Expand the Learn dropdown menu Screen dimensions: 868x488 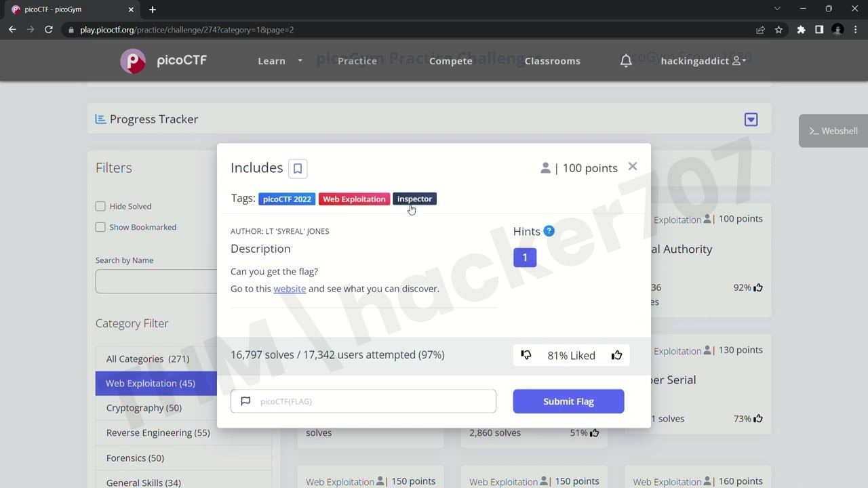pyautogui.click(x=280, y=61)
